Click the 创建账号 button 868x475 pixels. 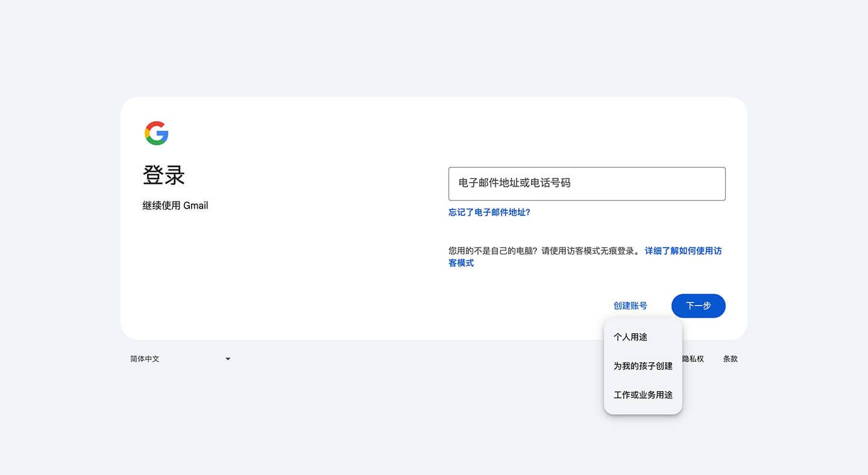click(x=631, y=306)
